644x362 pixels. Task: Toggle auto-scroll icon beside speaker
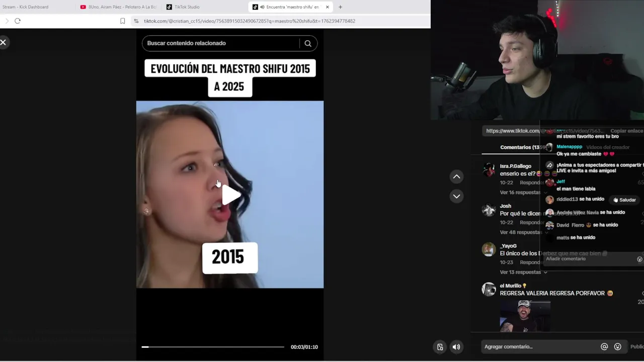tap(440, 347)
